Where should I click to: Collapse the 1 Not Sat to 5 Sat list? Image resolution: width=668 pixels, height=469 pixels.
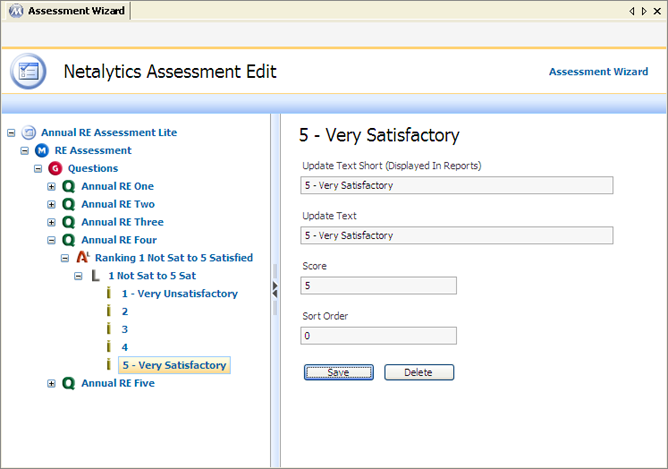78,276
